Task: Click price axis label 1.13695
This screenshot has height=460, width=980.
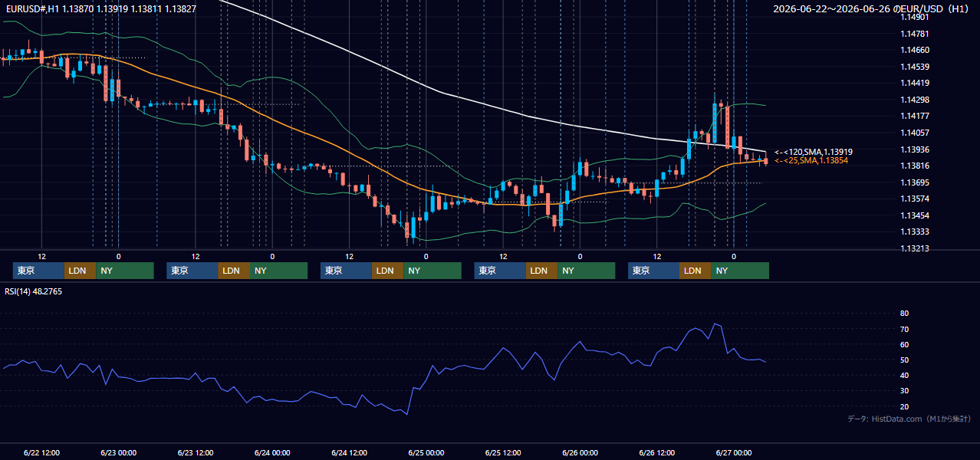Action: [915, 182]
